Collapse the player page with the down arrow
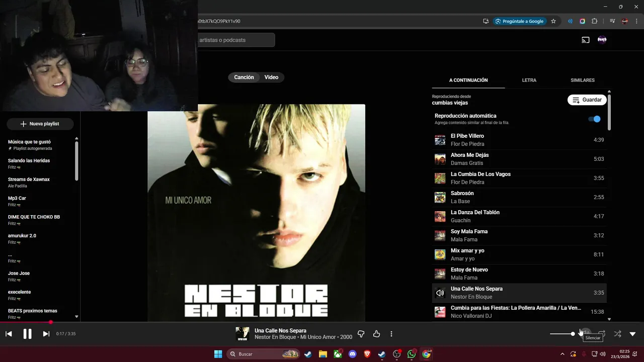Viewport: 644px width, 362px height. tap(632, 334)
